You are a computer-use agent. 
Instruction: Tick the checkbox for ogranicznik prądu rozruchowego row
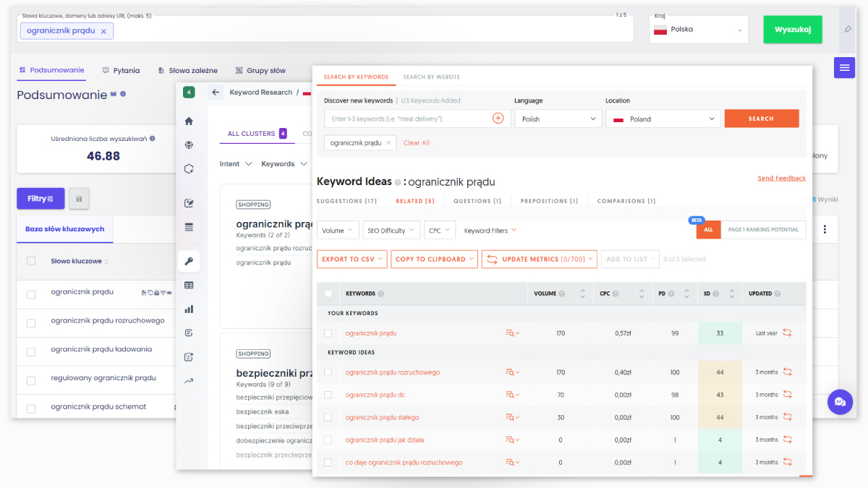coord(328,372)
